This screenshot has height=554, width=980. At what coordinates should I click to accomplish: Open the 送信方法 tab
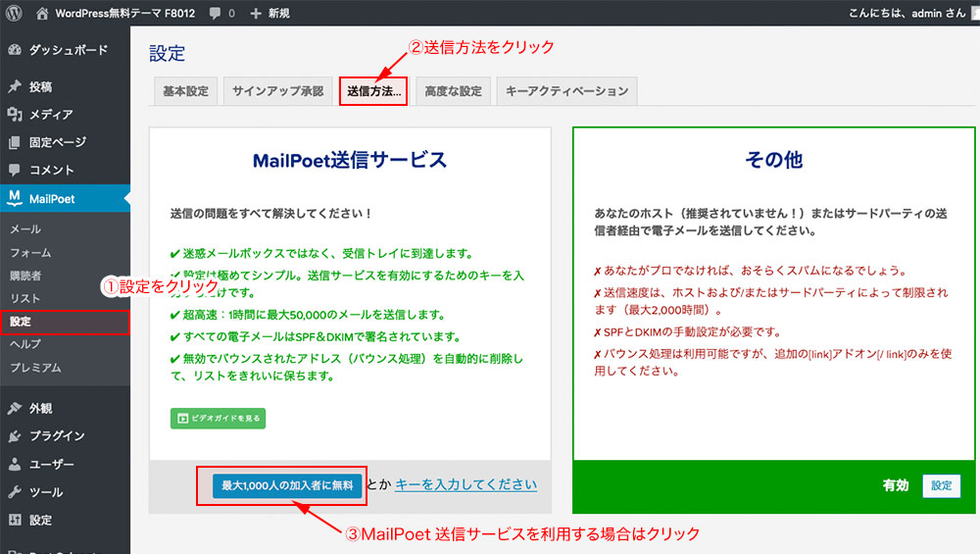tap(373, 91)
